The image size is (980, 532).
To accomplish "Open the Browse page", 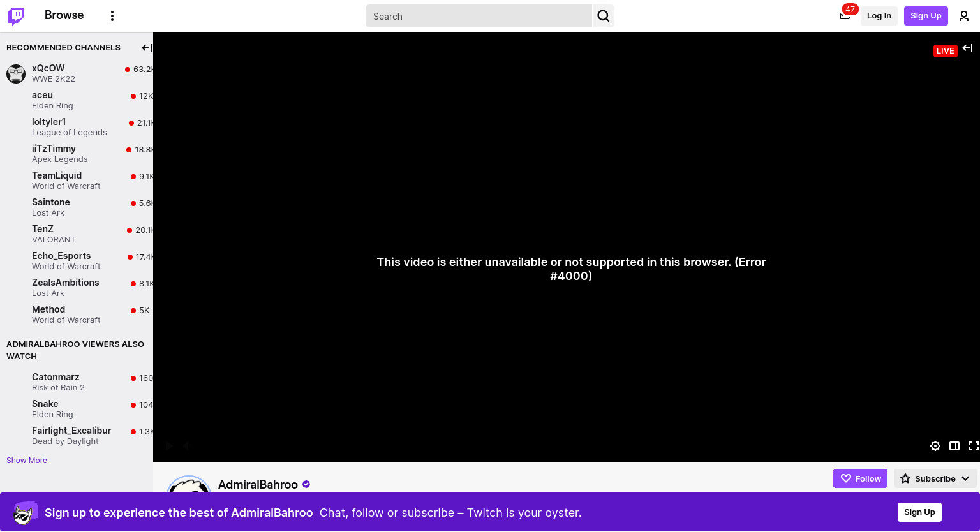I will [x=64, y=15].
